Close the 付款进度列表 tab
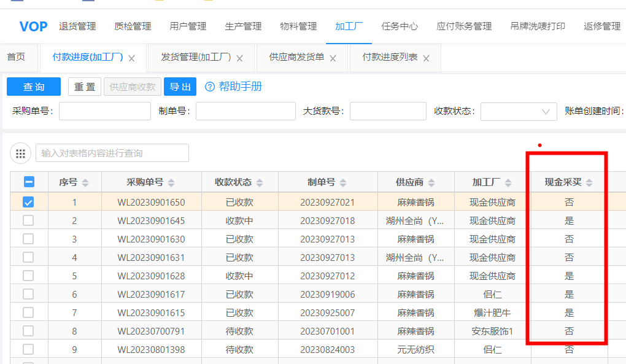This screenshot has width=626, height=364. (427, 58)
